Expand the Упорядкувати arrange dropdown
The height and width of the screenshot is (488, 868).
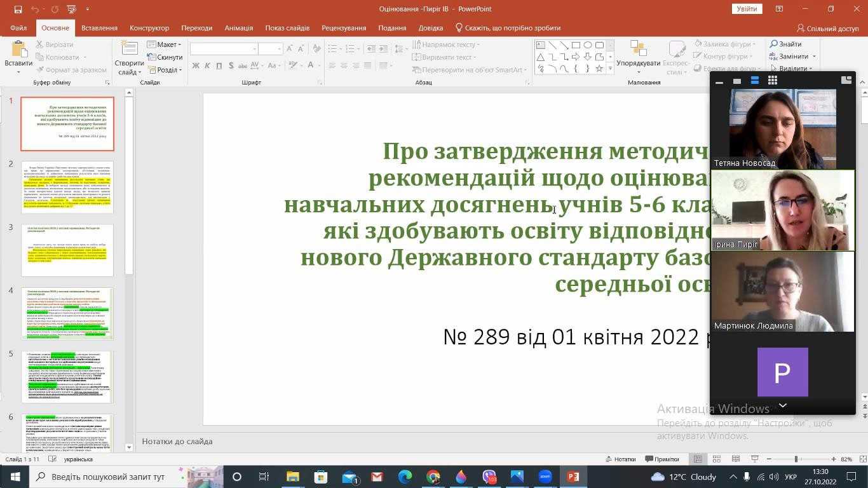point(638,63)
